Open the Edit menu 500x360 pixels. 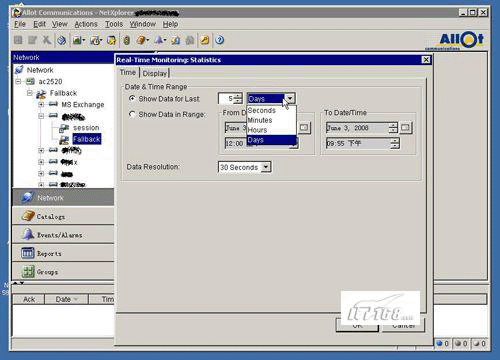(39, 24)
